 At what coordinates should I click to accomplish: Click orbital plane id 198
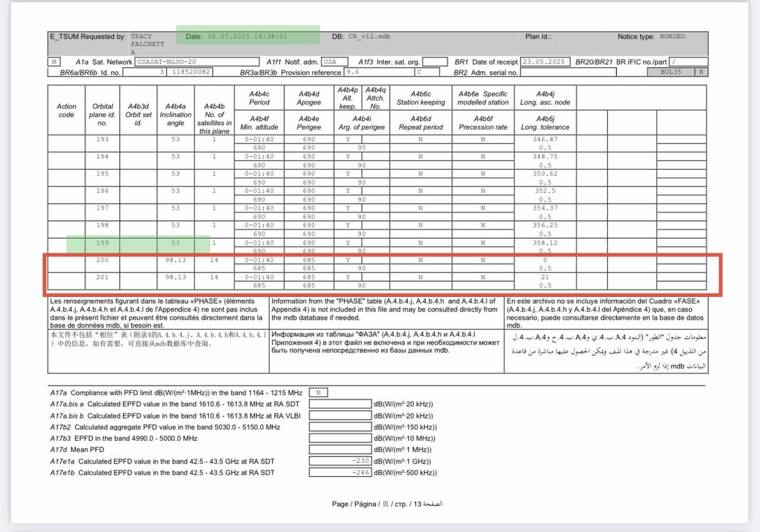(x=102, y=225)
